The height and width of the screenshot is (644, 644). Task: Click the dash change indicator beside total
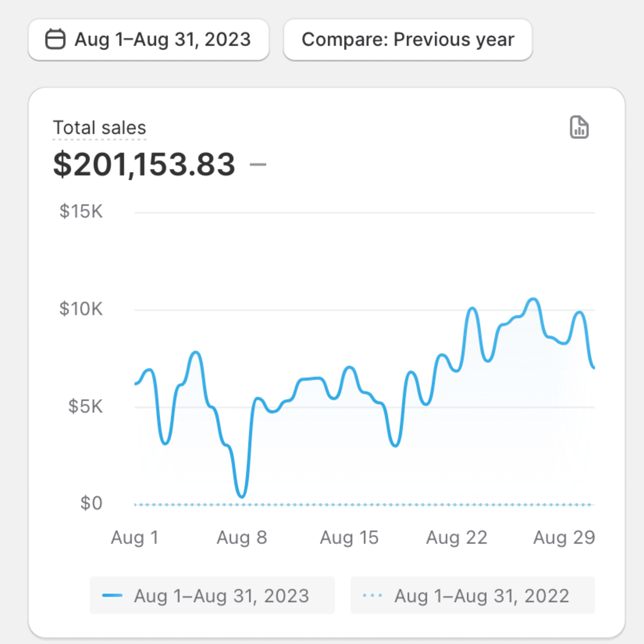tap(258, 164)
